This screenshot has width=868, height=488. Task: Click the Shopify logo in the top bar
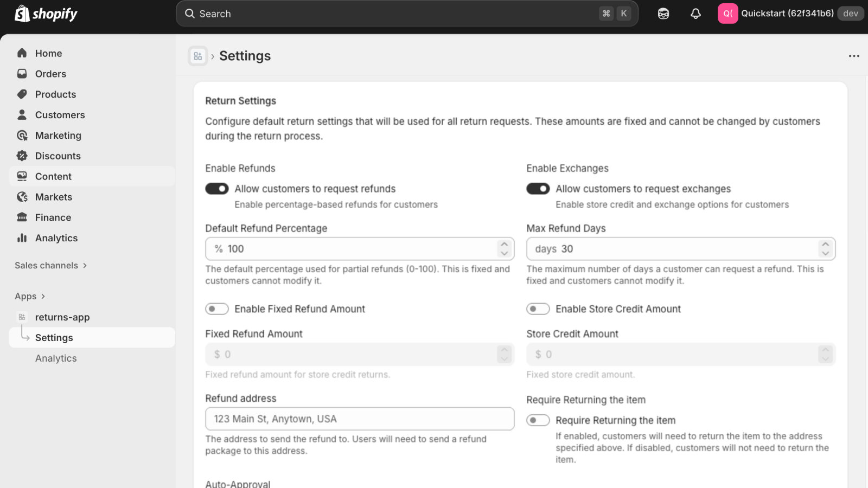pos(46,14)
